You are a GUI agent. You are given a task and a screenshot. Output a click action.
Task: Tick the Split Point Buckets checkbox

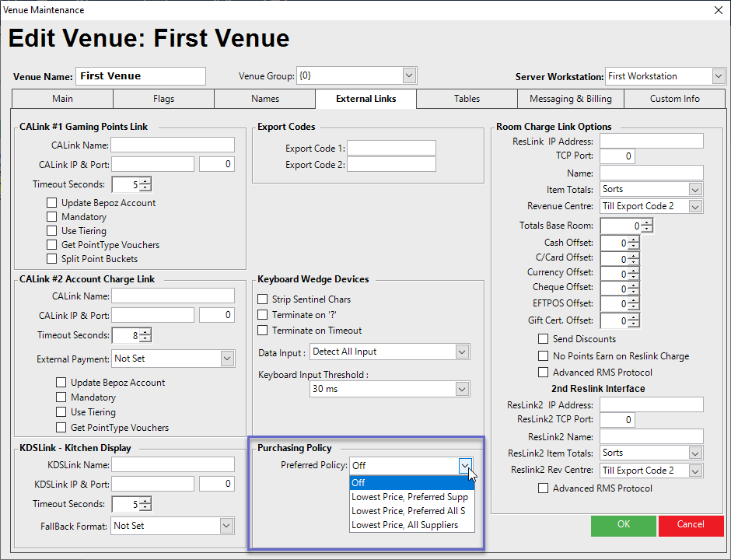pos(52,259)
